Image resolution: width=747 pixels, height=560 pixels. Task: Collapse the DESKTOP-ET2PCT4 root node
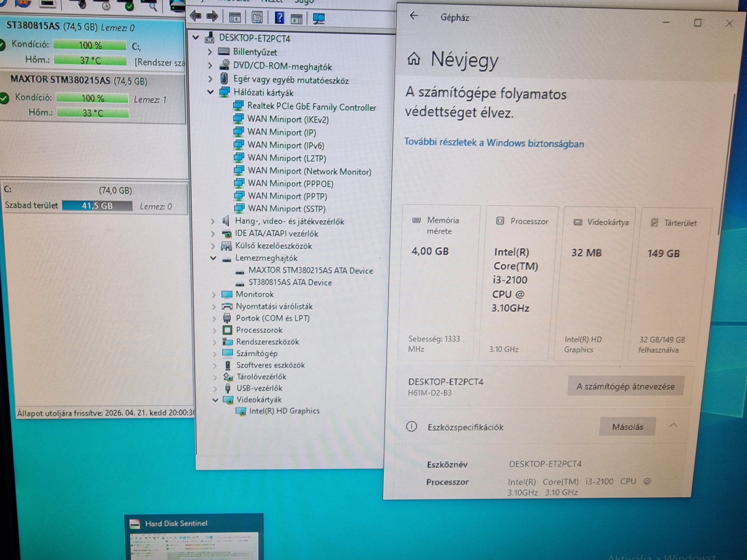click(x=196, y=38)
